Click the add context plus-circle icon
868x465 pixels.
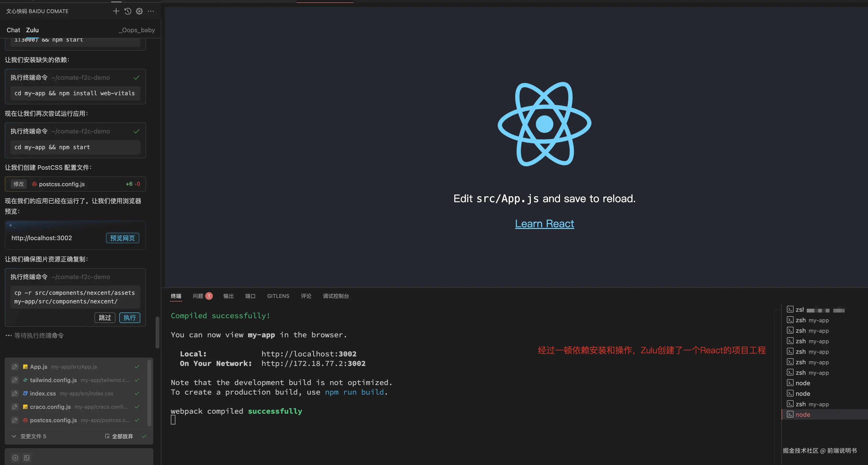pyautogui.click(x=15, y=458)
